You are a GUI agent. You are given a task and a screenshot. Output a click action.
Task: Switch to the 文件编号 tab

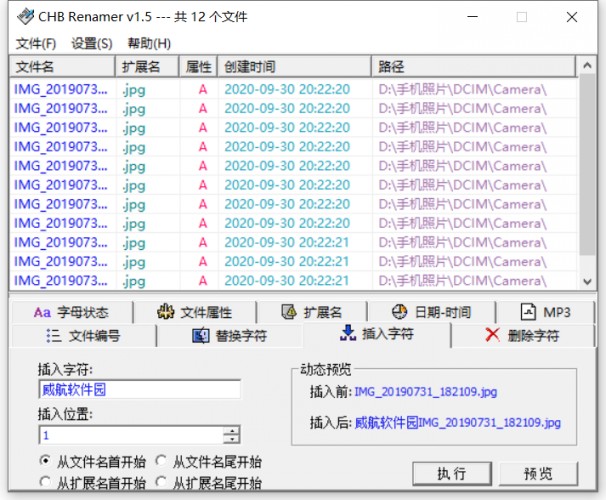tap(83, 335)
